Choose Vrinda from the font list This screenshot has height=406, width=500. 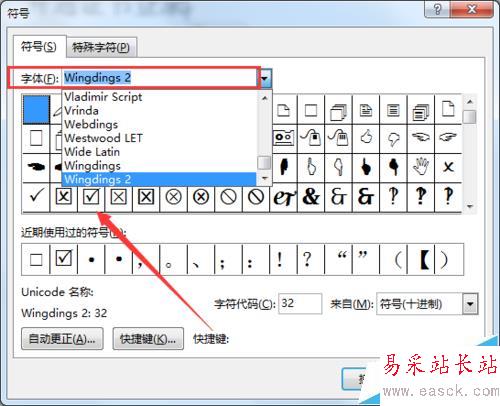[x=160, y=111]
